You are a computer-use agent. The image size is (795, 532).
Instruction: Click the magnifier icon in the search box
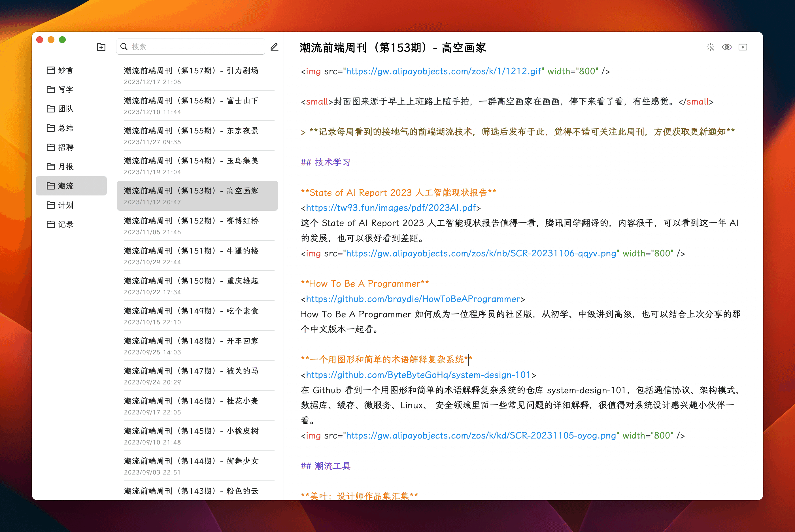[124, 46]
